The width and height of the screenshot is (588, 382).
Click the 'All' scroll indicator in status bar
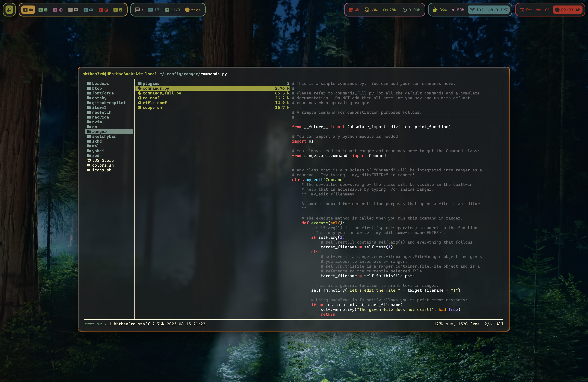pos(500,324)
